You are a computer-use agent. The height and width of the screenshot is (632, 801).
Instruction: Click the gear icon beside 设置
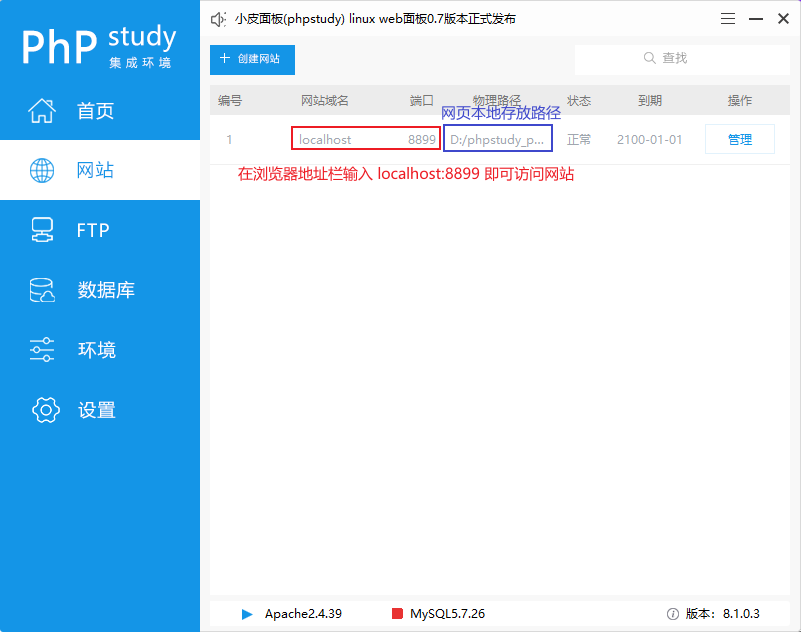pyautogui.click(x=46, y=410)
